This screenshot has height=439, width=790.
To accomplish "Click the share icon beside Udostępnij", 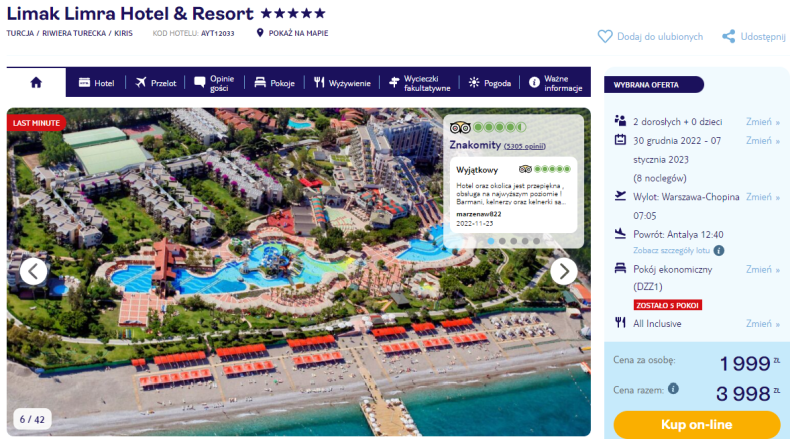I will [729, 36].
